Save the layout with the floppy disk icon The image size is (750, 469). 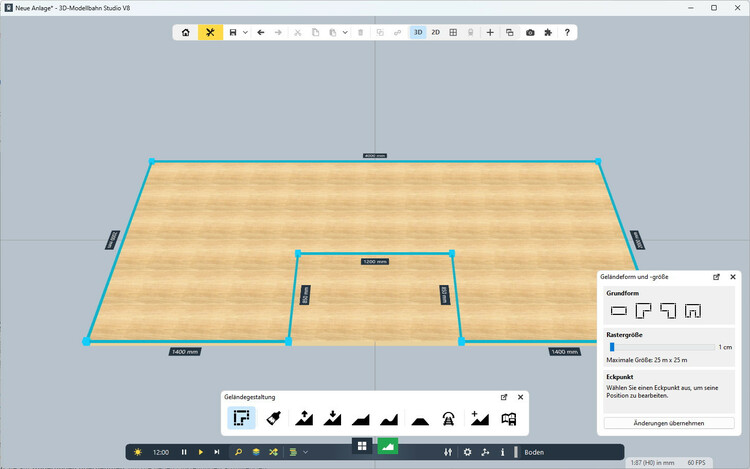(x=233, y=33)
